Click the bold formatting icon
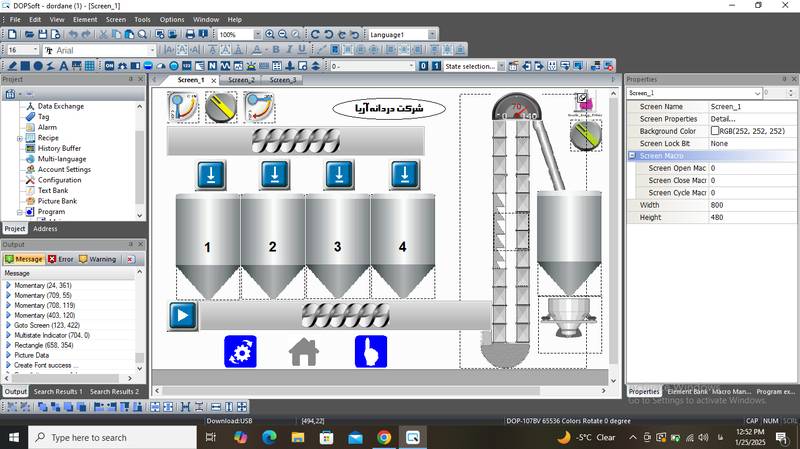800x449 pixels. (275, 50)
